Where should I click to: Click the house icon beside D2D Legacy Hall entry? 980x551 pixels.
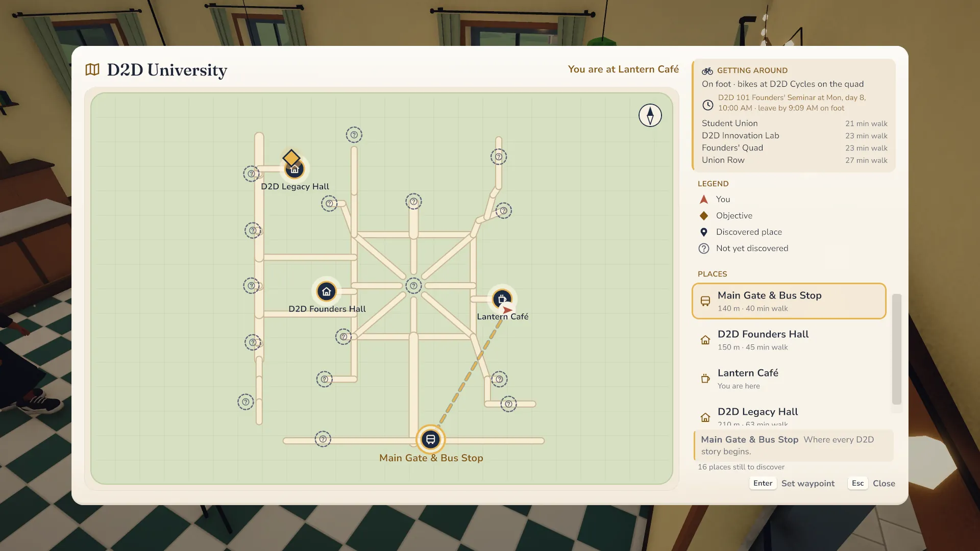point(705,417)
